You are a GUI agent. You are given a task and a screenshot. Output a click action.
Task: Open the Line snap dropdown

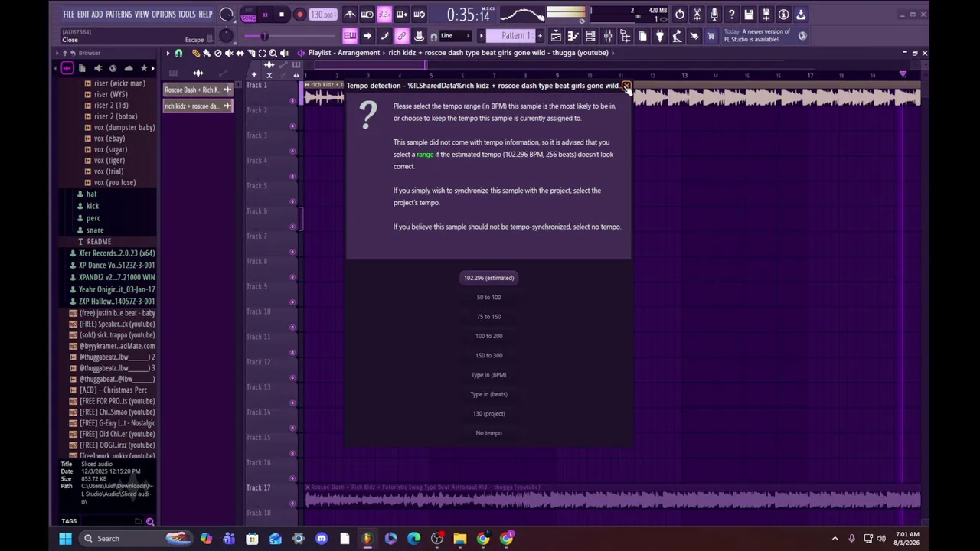[x=455, y=36]
